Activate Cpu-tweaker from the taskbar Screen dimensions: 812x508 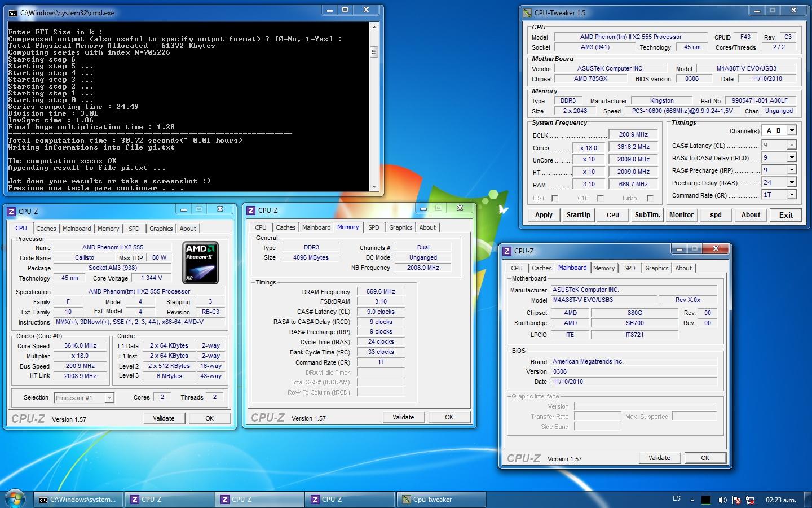(442, 499)
